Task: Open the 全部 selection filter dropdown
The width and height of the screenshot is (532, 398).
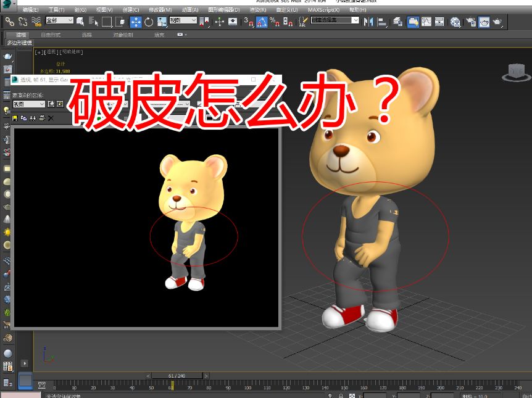Action: pos(59,20)
